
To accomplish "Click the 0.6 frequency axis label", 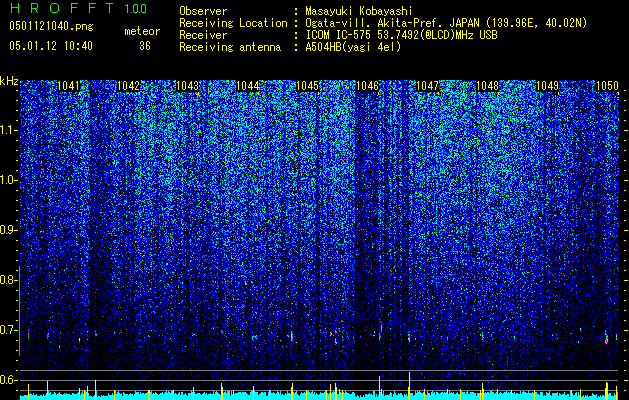I will pyautogui.click(x=8, y=380).
